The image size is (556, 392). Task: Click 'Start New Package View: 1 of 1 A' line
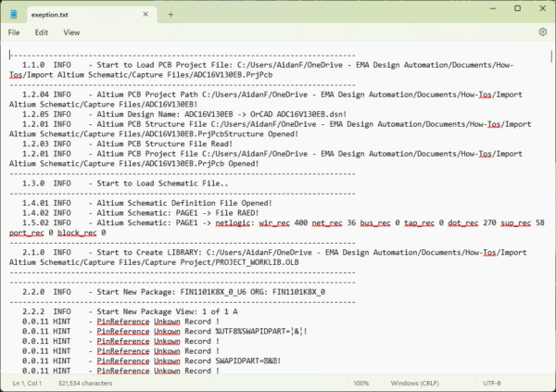pos(176,309)
